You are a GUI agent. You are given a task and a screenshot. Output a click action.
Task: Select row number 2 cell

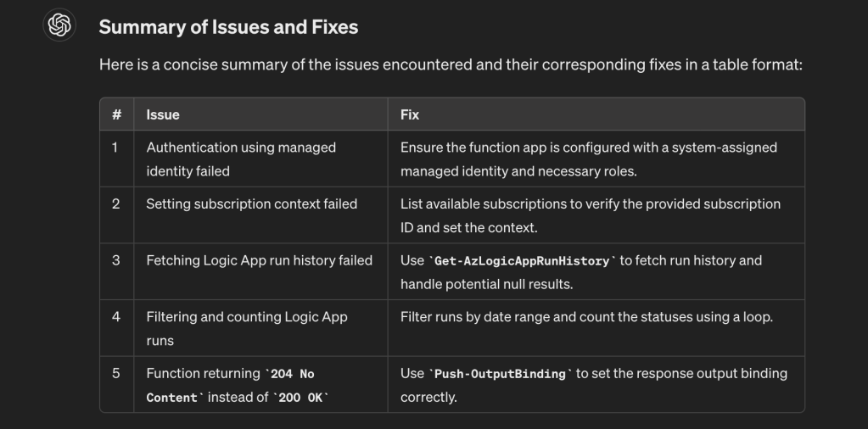(116, 215)
